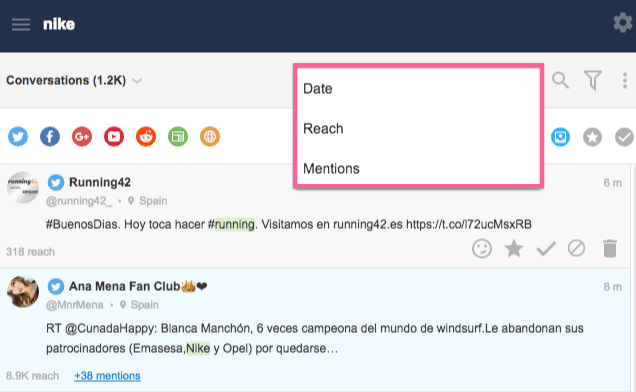
Task: Toggle the Twitter source filter
Action: (18, 136)
